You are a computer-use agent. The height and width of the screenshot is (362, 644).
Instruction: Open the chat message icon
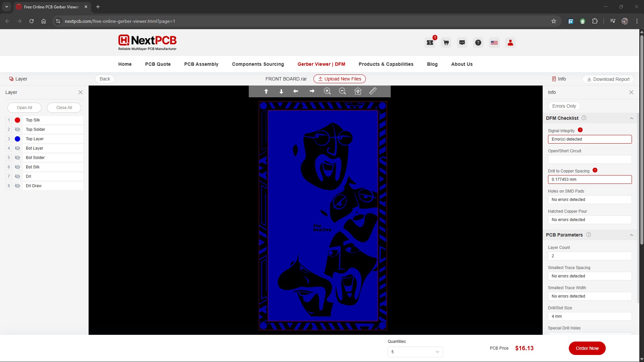tap(462, 43)
